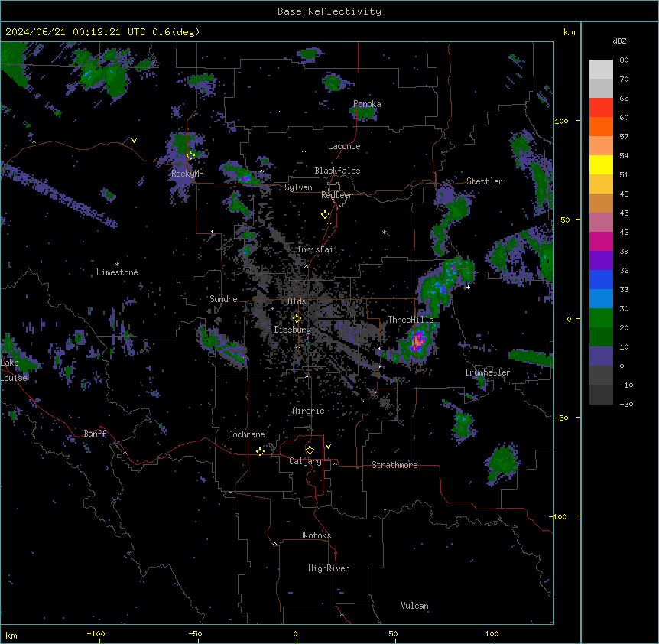
Task: Click the Cochrane town label
Action: click(x=246, y=434)
